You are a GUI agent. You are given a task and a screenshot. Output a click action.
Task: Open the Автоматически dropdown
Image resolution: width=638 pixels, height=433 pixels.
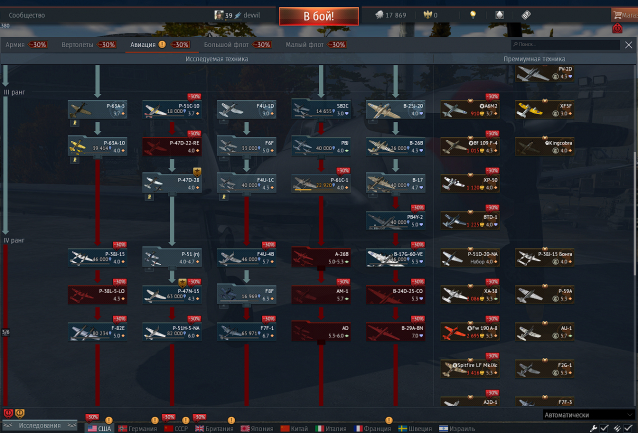[x=588, y=415]
